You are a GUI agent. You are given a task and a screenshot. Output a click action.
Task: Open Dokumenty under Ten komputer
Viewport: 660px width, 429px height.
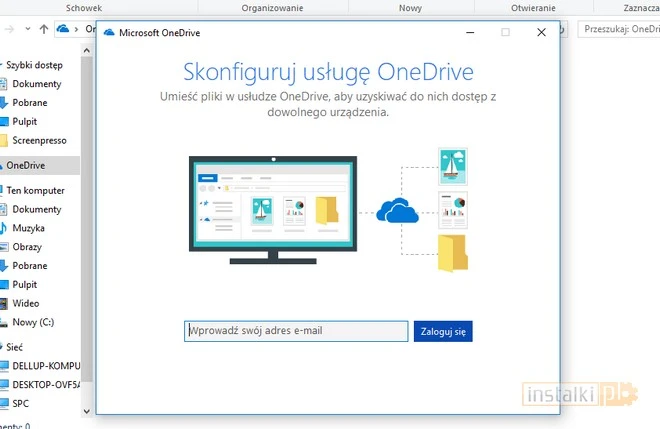(36, 209)
